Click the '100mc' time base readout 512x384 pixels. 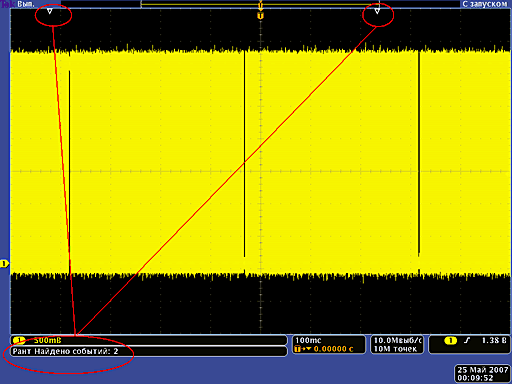tap(308, 340)
